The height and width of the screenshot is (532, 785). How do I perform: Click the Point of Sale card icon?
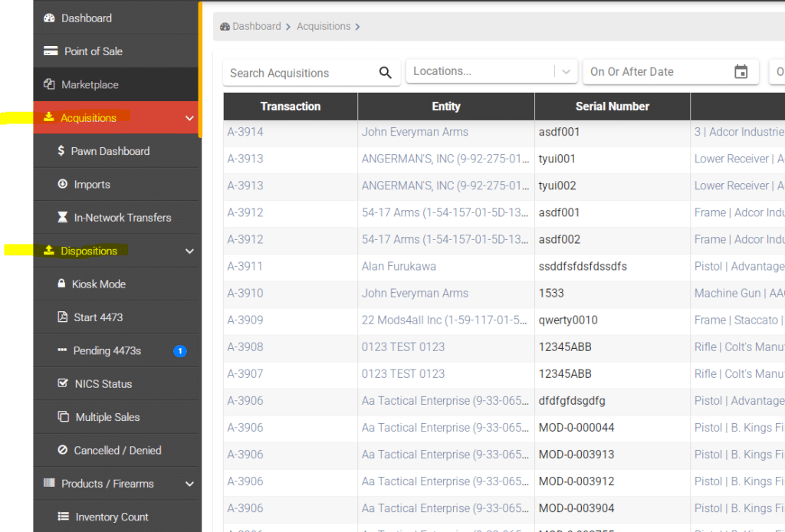pyautogui.click(x=51, y=51)
